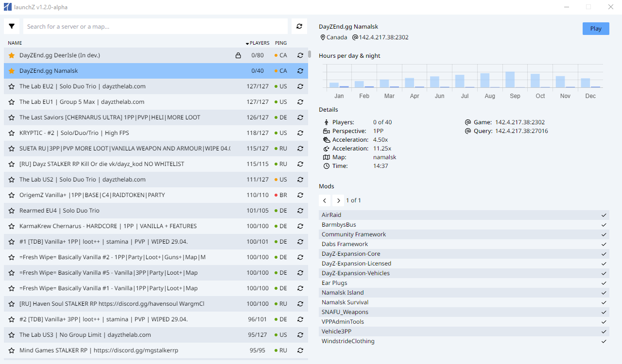Refresh SUETA RU server row
622x364 pixels.
[300, 149]
